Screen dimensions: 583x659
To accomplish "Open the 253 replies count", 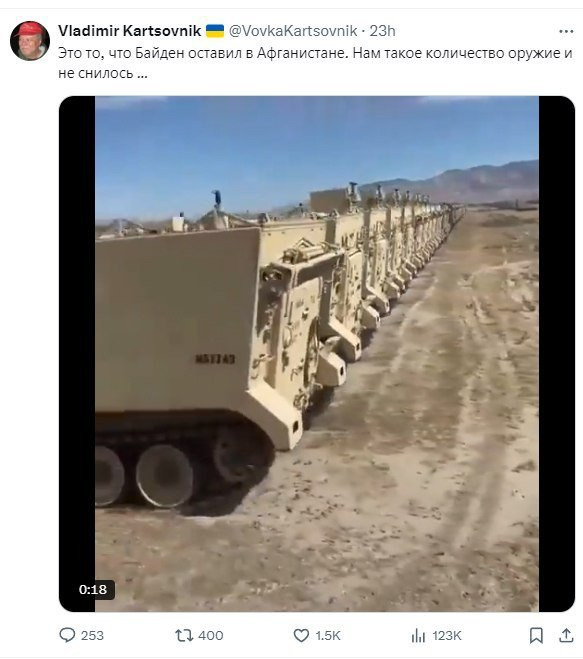I will tap(92, 635).
